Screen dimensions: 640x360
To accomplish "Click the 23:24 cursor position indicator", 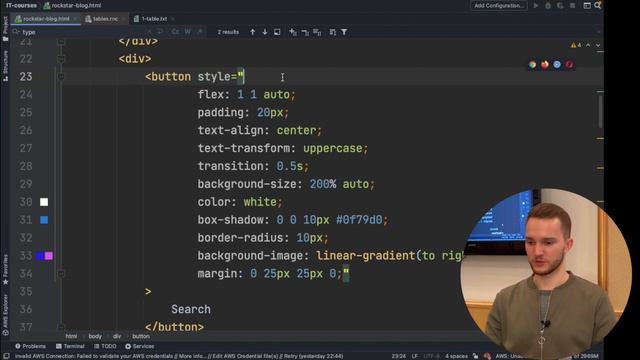I will [398, 356].
